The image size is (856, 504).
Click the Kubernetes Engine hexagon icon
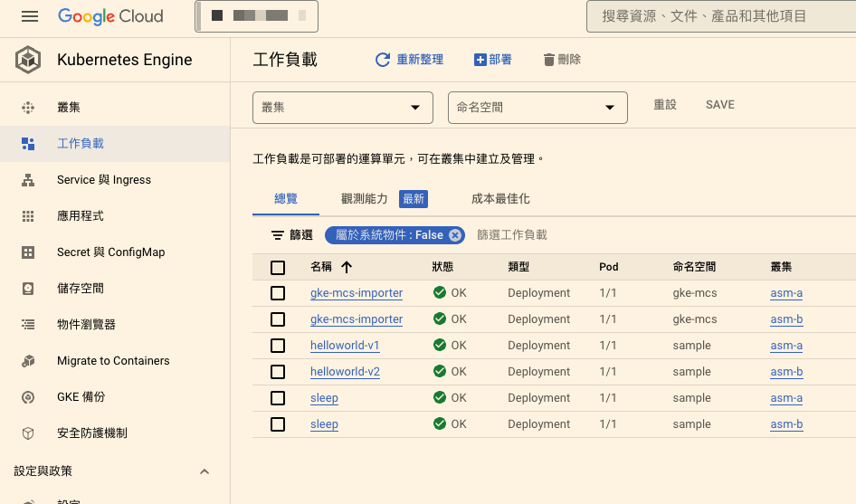click(x=28, y=60)
